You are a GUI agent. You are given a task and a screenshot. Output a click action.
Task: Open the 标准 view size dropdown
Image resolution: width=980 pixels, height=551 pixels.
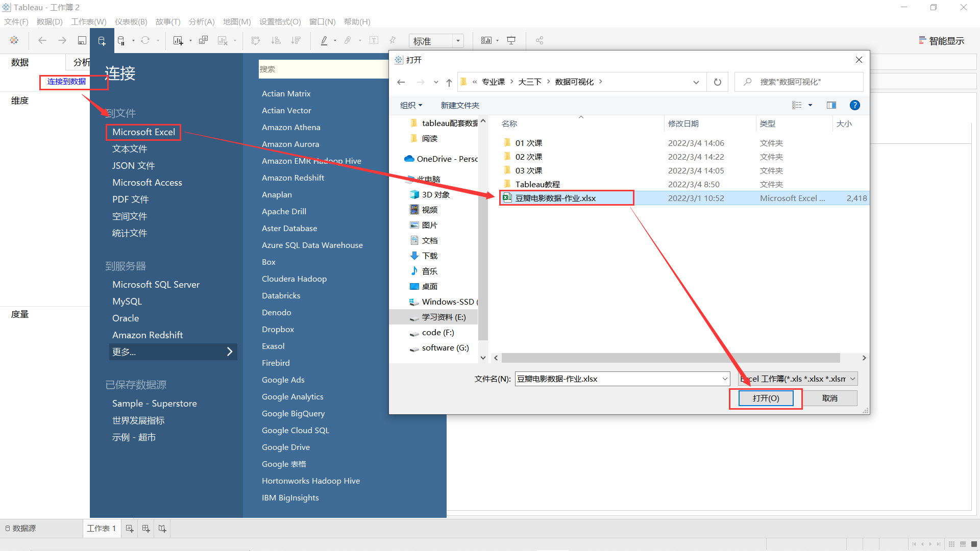pyautogui.click(x=458, y=41)
